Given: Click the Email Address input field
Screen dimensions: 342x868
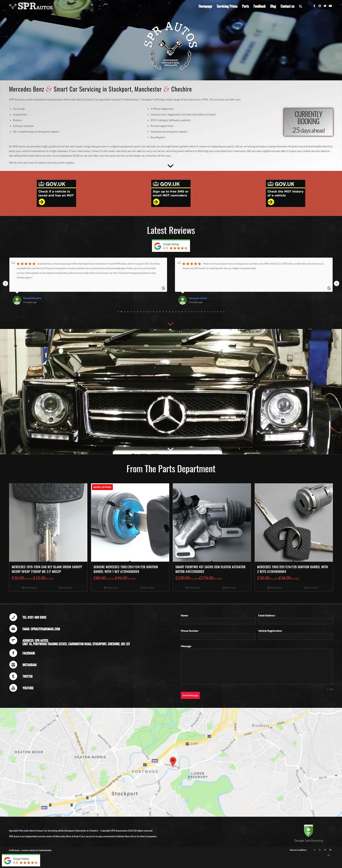Looking at the screenshot, I should click(296, 621).
